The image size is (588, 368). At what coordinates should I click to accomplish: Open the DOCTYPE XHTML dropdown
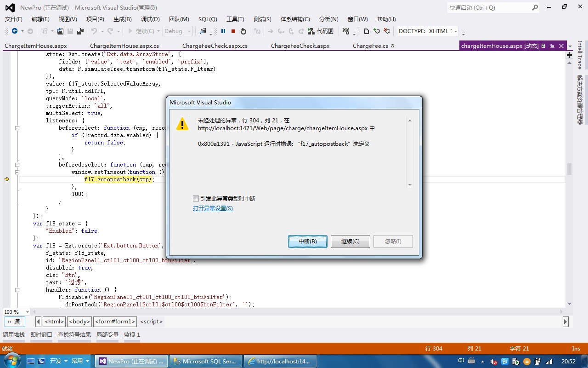(455, 31)
